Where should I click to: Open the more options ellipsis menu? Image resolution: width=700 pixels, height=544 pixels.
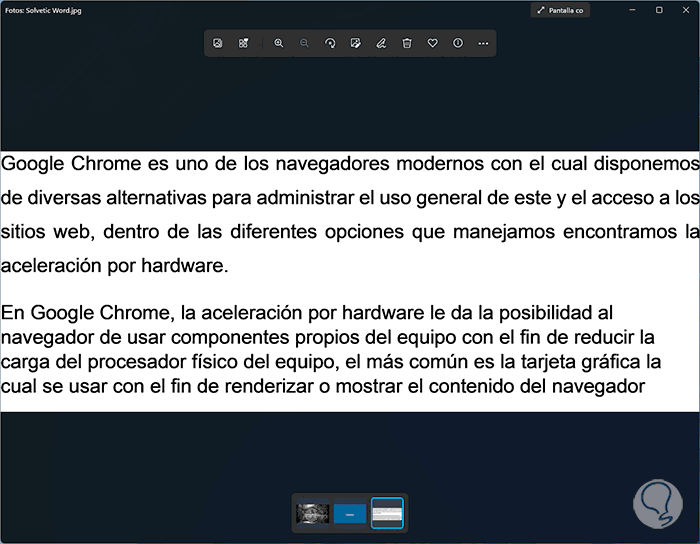(483, 43)
